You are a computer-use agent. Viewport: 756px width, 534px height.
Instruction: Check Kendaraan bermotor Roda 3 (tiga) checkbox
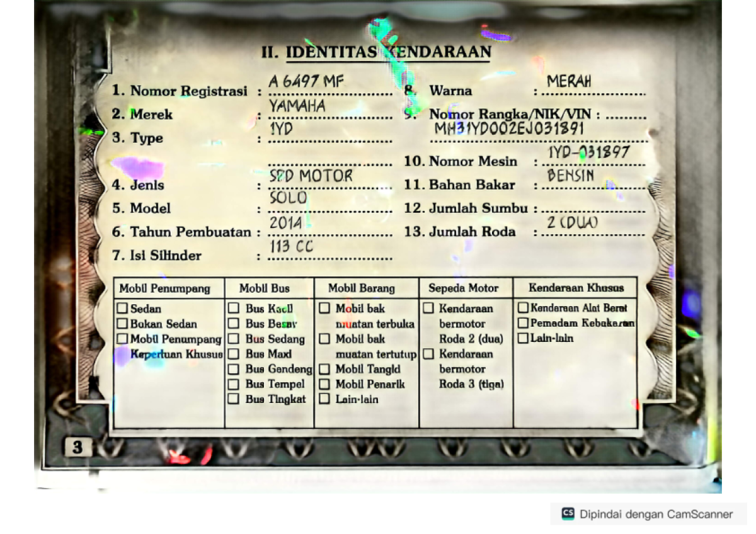coord(428,354)
